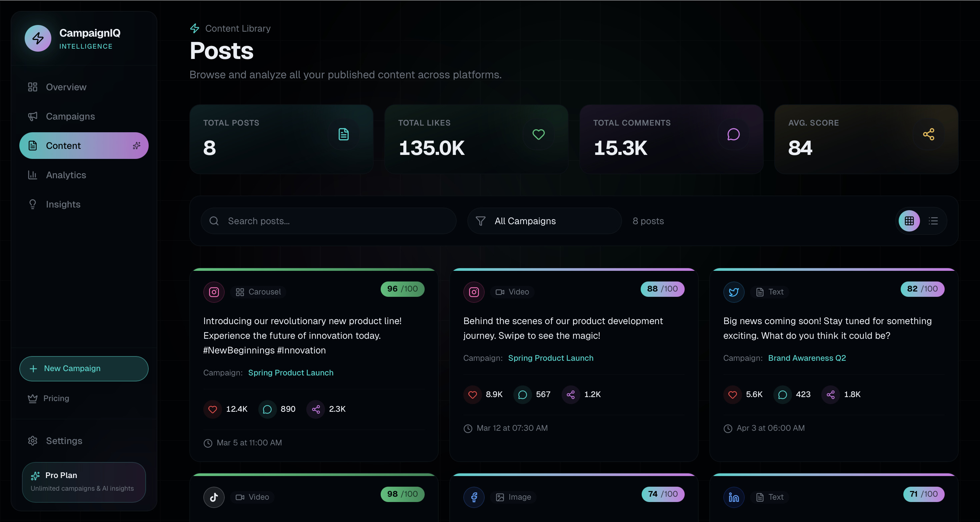Click the comment icon showing 567 comments
The image size is (980, 522).
522,395
